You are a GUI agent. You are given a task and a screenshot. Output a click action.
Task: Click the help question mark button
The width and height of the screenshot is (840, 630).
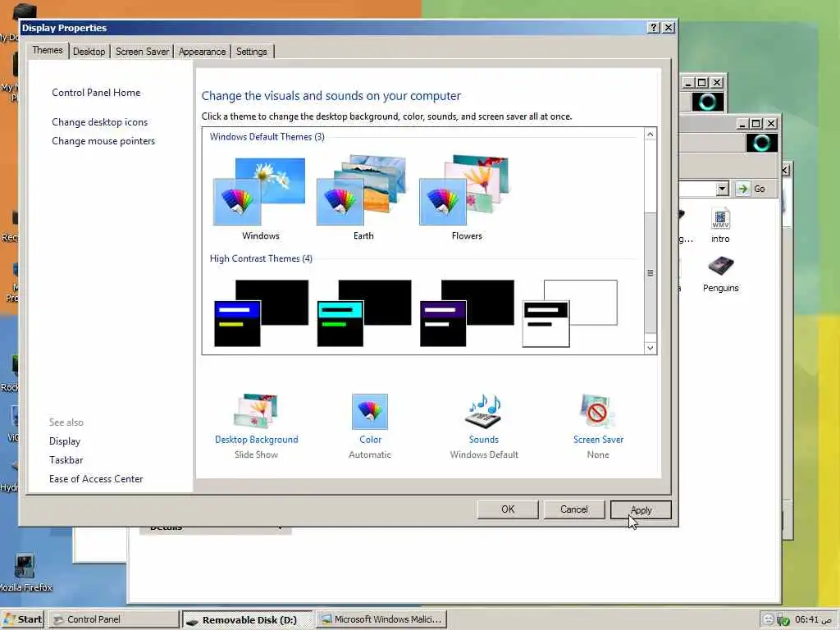[653, 28]
